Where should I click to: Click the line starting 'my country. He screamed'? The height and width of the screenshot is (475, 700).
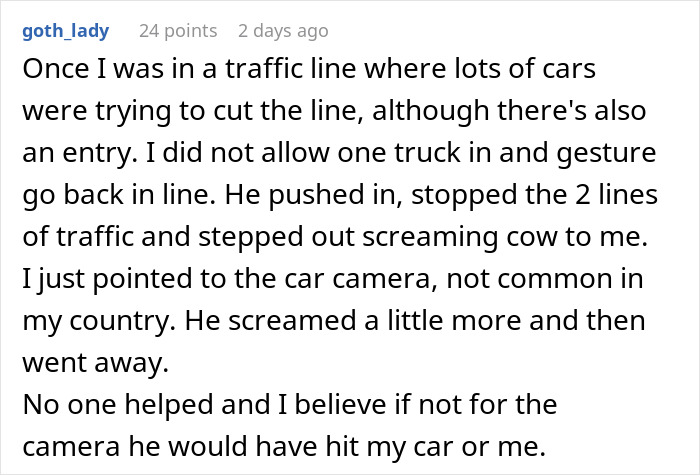[334, 321]
